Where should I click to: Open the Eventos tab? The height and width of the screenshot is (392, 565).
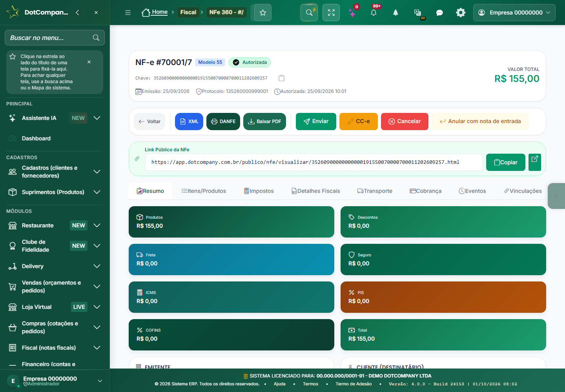point(472,191)
